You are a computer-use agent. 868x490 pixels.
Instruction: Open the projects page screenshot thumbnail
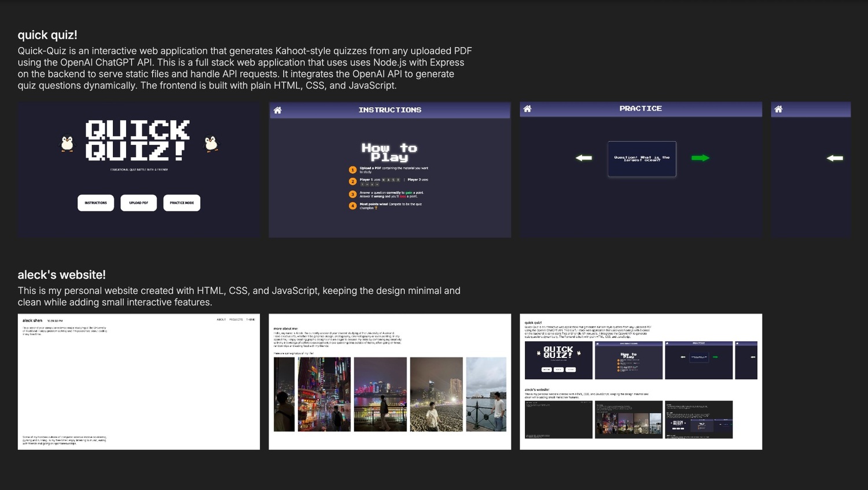(x=641, y=382)
